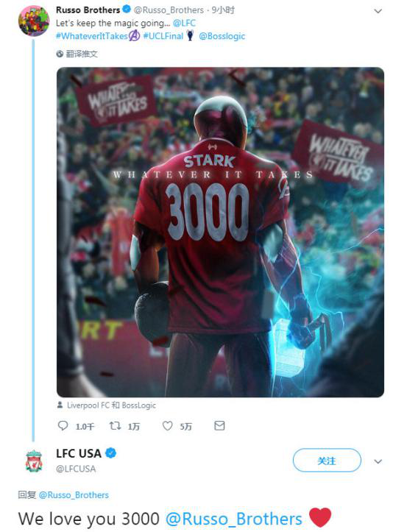Open the Stark 3000 jersey image

tap(220, 232)
